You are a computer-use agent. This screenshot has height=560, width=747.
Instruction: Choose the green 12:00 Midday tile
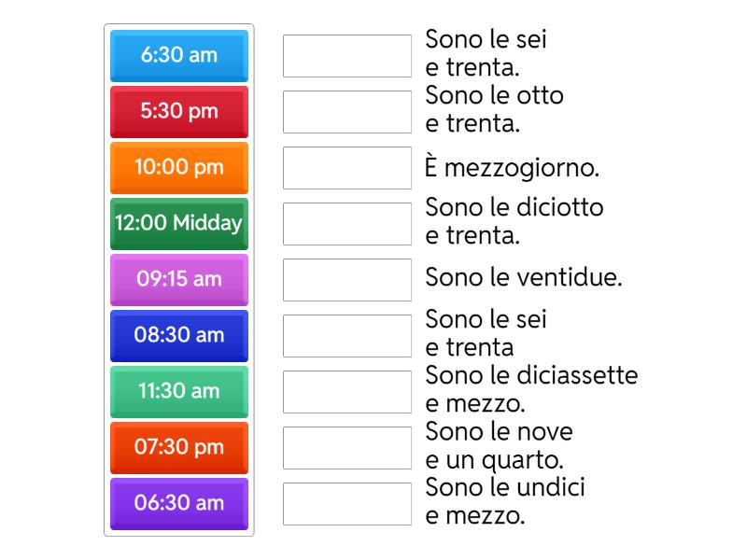(x=178, y=224)
